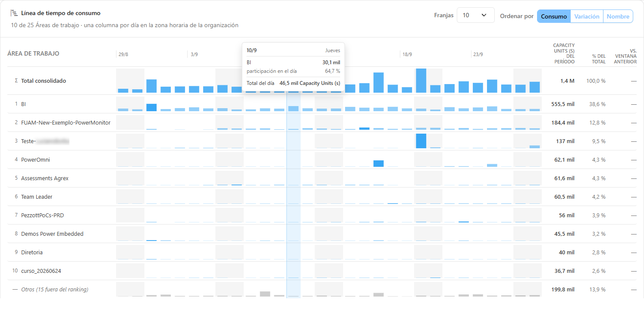
Task: Click the 1,4 M total period value
Action: 567,81
